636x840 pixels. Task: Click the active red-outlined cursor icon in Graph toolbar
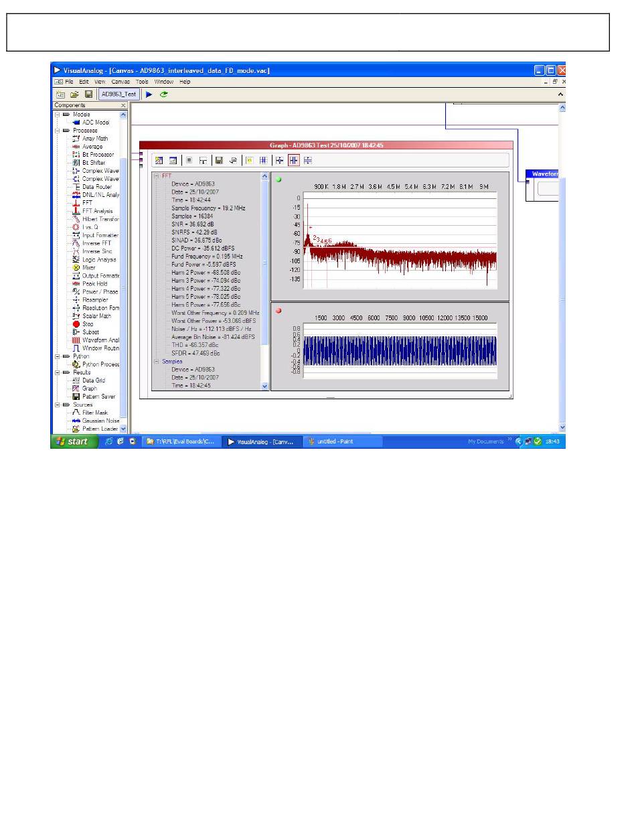(x=293, y=160)
